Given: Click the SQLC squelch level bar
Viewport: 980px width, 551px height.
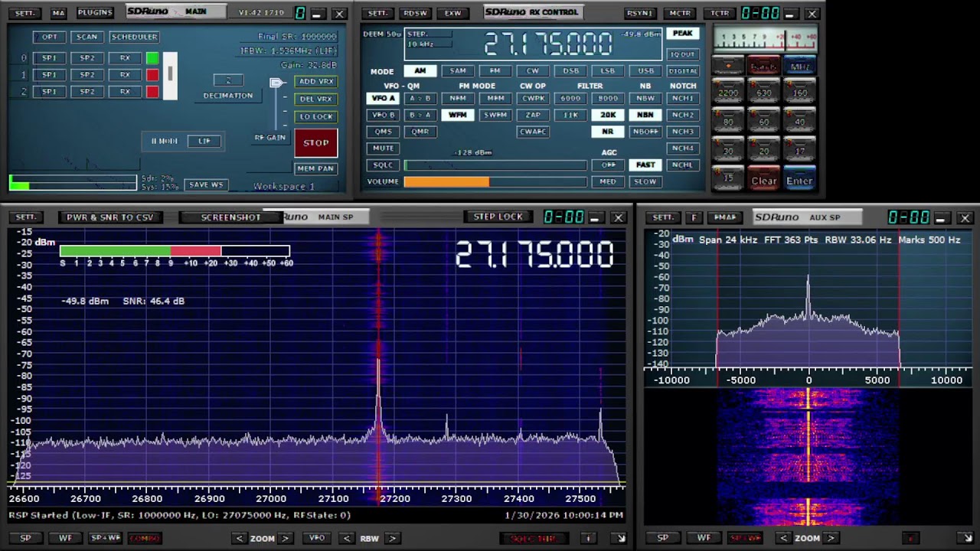Looking at the screenshot, I should pyautogui.click(x=495, y=165).
